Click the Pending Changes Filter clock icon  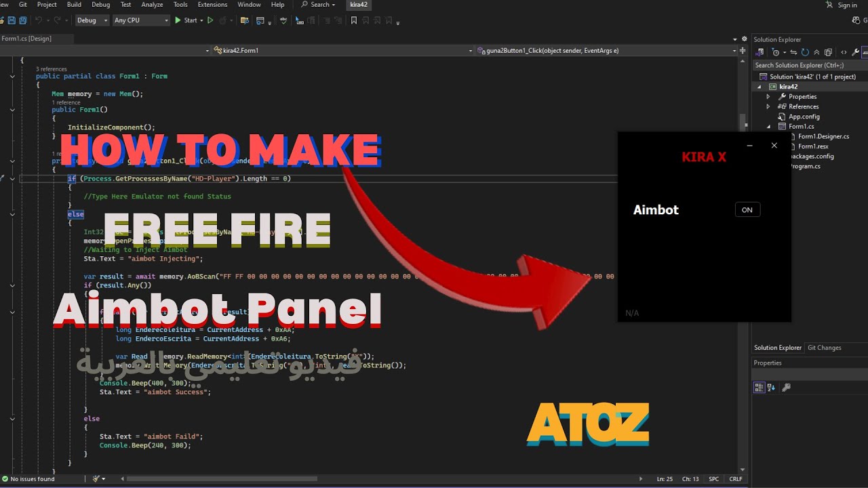tap(776, 52)
